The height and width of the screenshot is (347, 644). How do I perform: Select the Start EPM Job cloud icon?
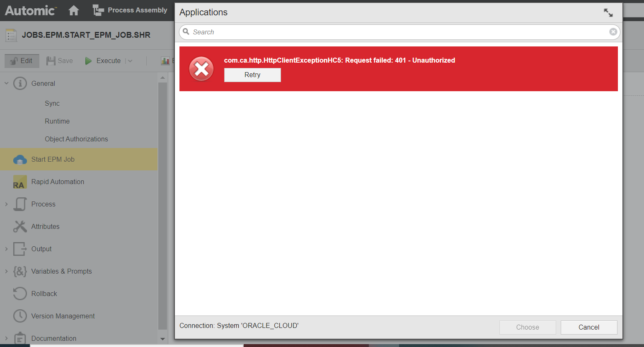(19, 159)
